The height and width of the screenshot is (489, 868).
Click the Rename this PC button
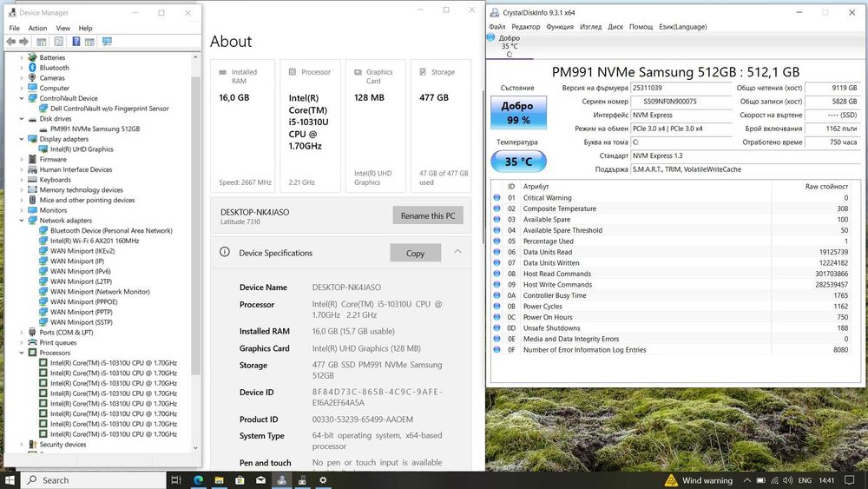point(428,215)
